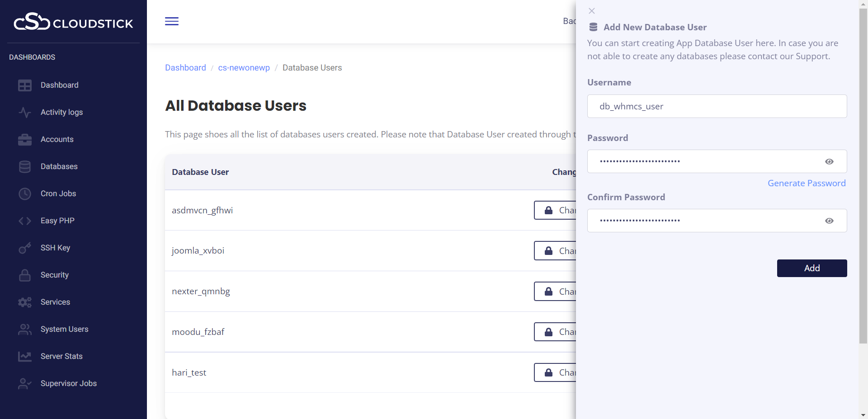Close the Add New Database User panel
The height and width of the screenshot is (419, 868).
(x=592, y=11)
